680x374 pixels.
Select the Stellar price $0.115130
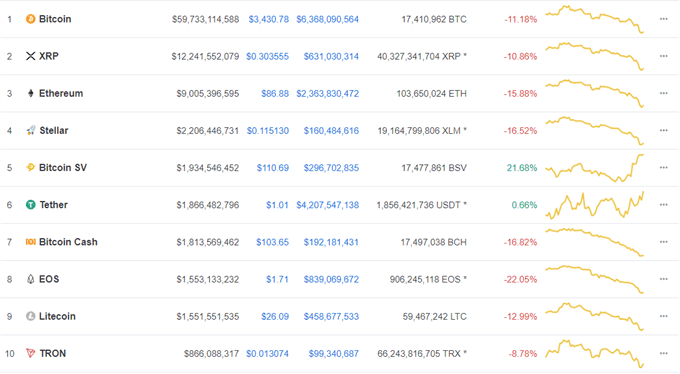click(x=268, y=131)
